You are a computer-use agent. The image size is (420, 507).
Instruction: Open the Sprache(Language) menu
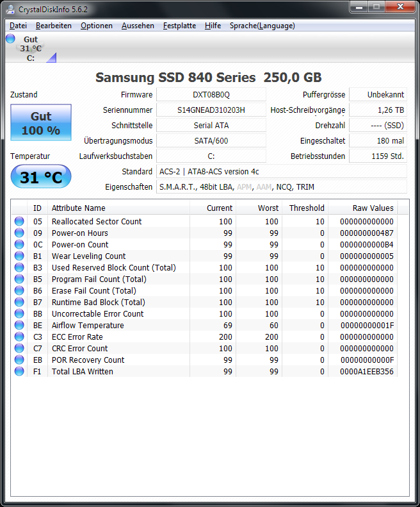click(262, 26)
